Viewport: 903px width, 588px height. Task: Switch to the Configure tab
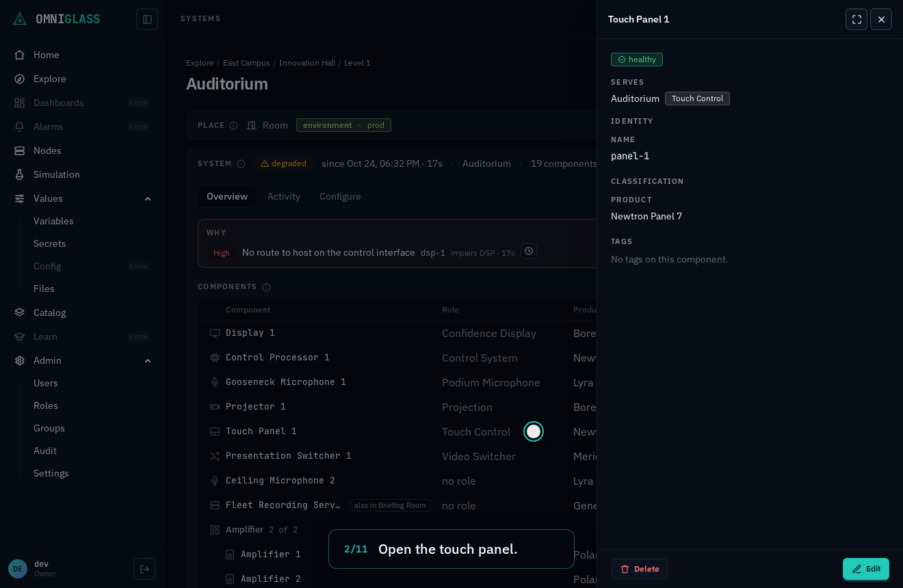point(340,196)
